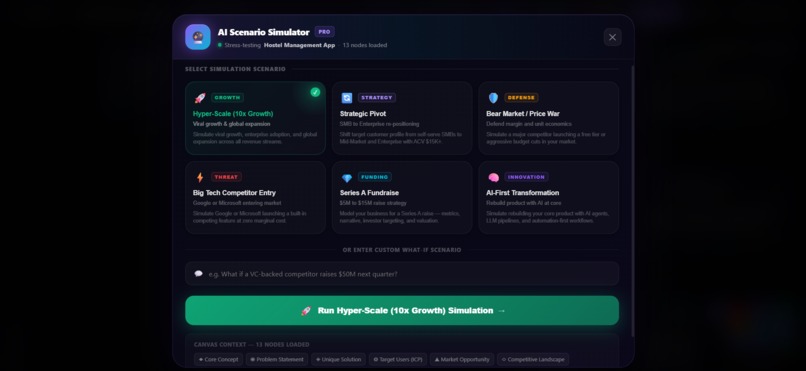Screen dimensions: 806x371
Task: Click the Competitive Landscape node chip
Action: [533, 360]
